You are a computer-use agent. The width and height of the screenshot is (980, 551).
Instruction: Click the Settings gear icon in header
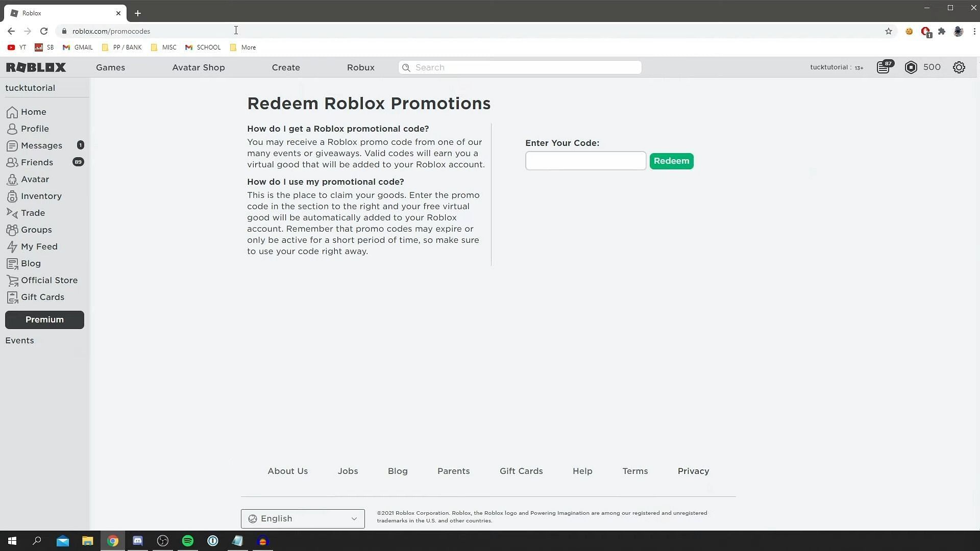(959, 67)
